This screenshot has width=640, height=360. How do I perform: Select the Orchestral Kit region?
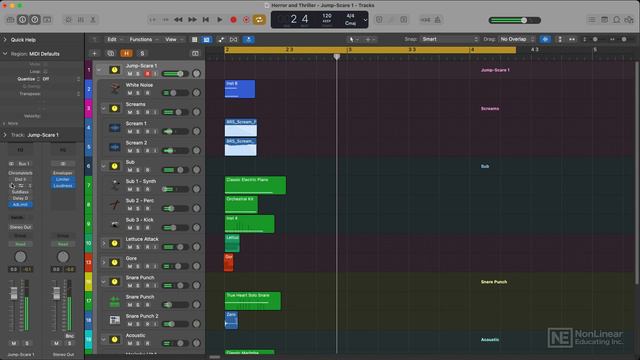(x=241, y=204)
